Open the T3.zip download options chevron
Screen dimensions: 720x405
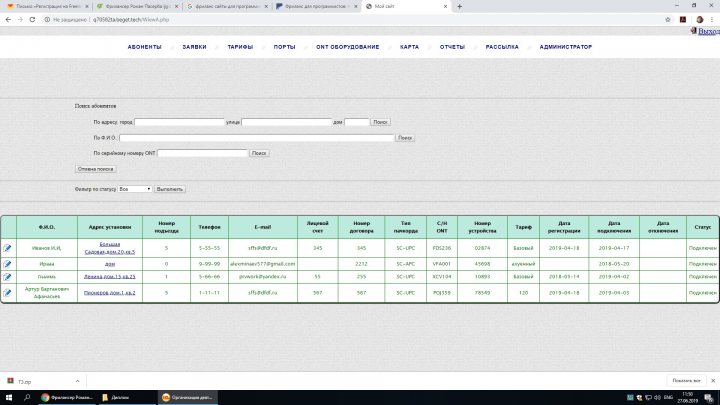click(78, 381)
